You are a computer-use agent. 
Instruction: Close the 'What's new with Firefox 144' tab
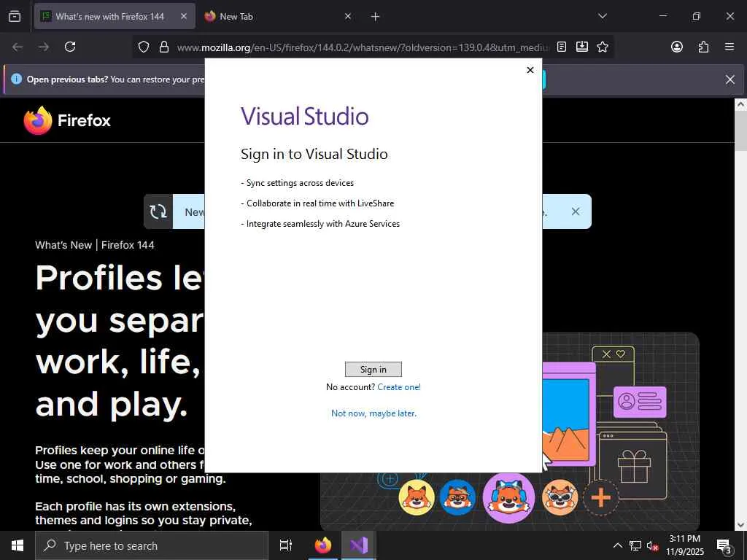(x=184, y=16)
